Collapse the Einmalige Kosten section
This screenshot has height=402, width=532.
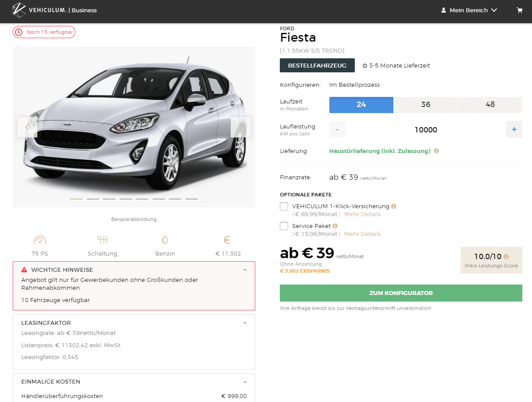(x=245, y=381)
